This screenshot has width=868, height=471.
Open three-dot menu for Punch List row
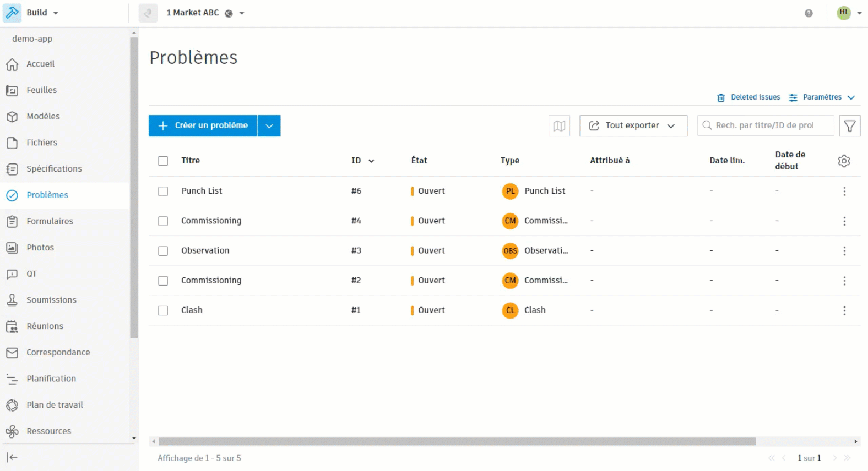[x=844, y=191]
